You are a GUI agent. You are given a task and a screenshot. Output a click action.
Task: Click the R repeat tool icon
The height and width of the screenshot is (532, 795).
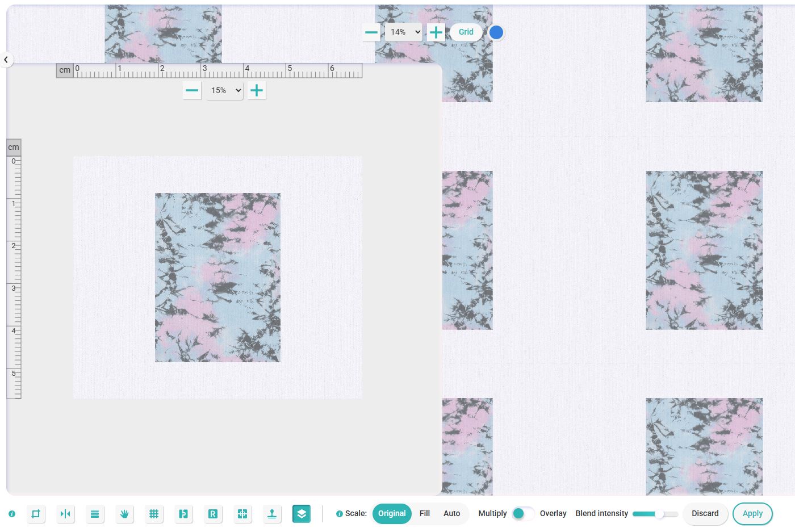[x=213, y=514]
